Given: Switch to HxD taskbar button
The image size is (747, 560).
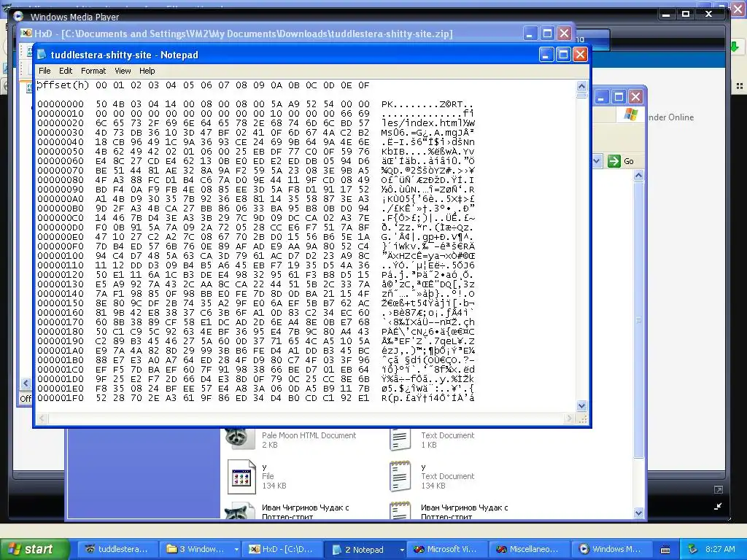Looking at the screenshot, I should coord(282,549).
